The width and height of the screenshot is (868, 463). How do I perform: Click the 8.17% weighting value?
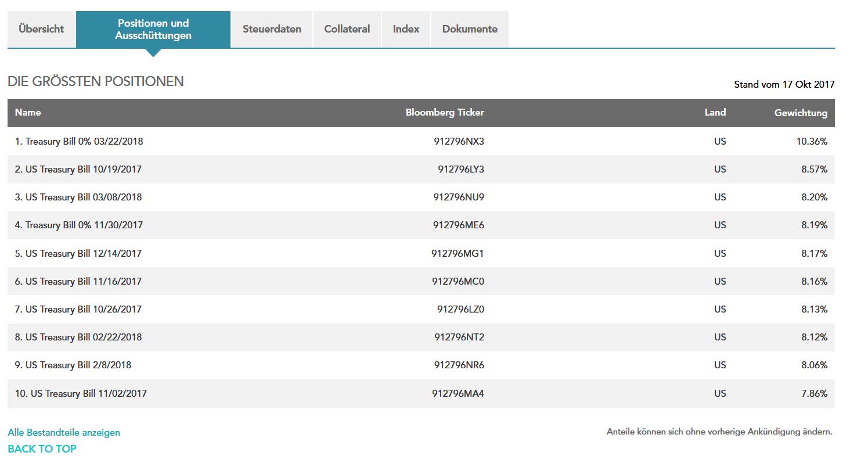814,253
